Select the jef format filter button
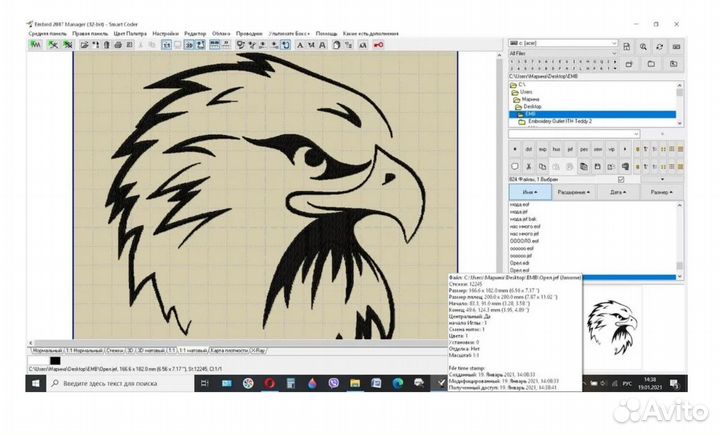Screen dimensions: 720x436 tap(571, 147)
